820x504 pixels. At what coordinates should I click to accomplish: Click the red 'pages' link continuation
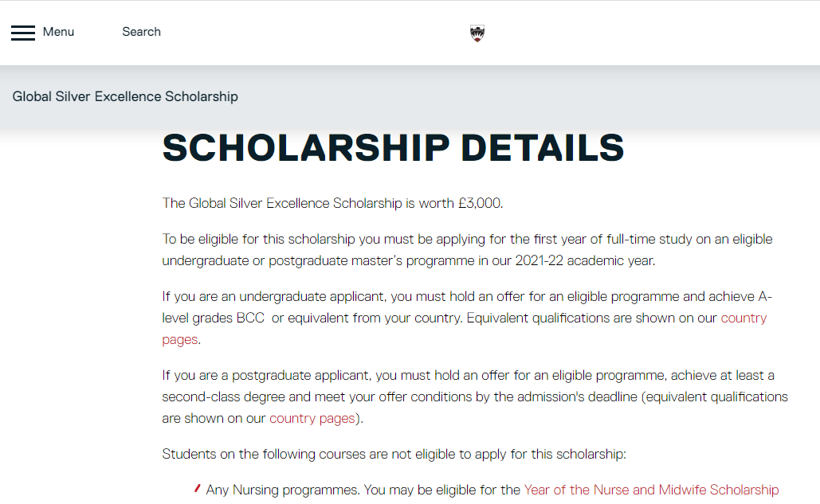click(180, 339)
